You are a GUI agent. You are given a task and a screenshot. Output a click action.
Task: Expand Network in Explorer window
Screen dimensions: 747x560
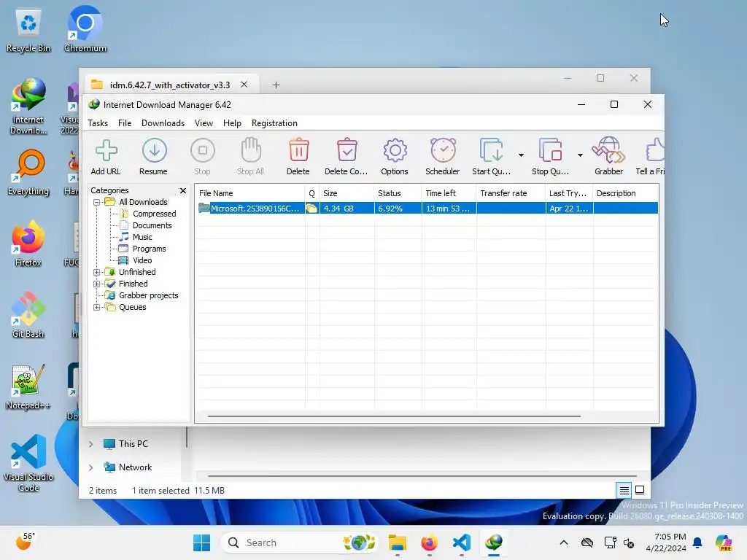click(91, 467)
